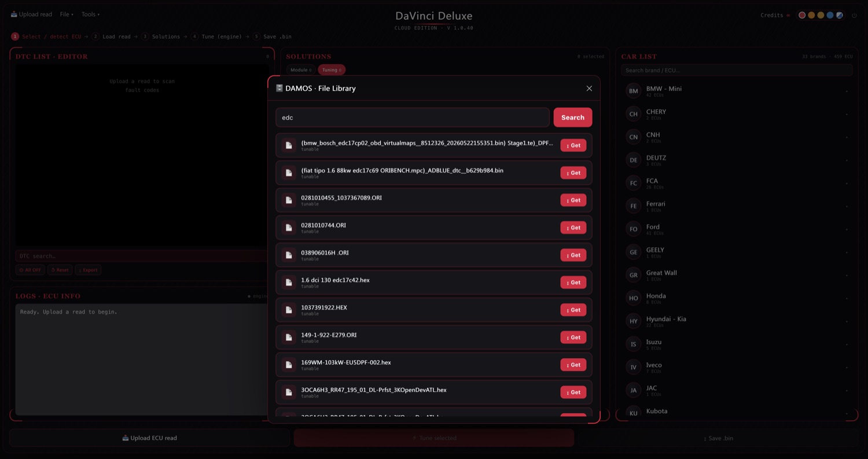Expand the FCA brand entry
868x459 pixels.
(737, 183)
